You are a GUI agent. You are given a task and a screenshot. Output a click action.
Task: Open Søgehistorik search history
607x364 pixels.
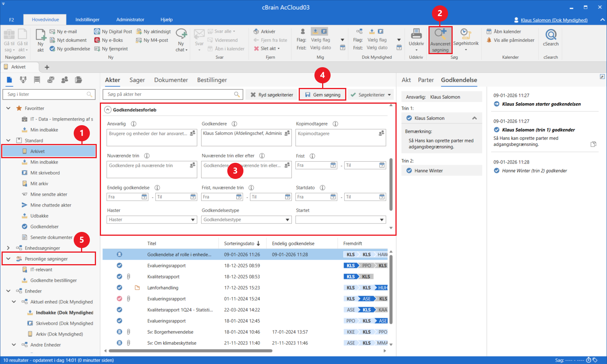tap(466, 40)
